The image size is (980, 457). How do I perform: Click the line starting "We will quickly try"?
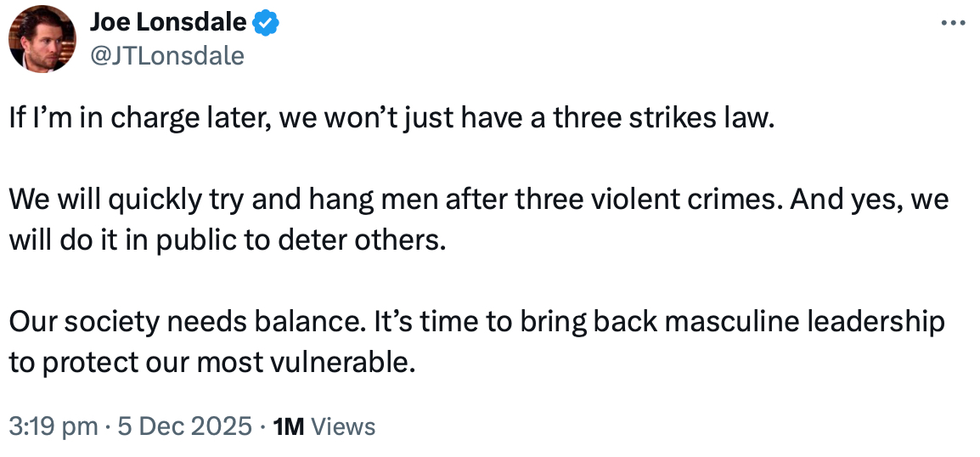click(x=479, y=200)
